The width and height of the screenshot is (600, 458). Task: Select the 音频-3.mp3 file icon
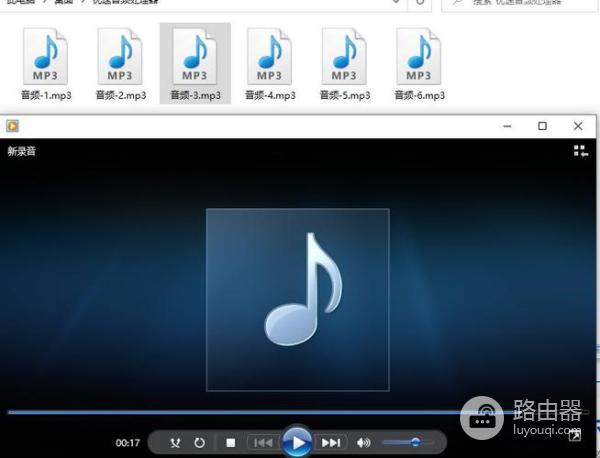(195, 56)
